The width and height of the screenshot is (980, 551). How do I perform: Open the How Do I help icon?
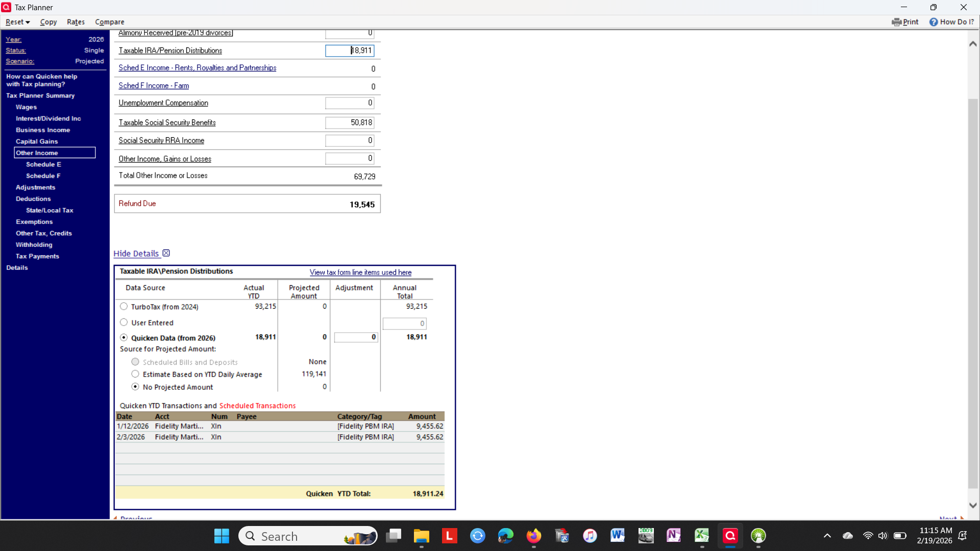point(934,22)
